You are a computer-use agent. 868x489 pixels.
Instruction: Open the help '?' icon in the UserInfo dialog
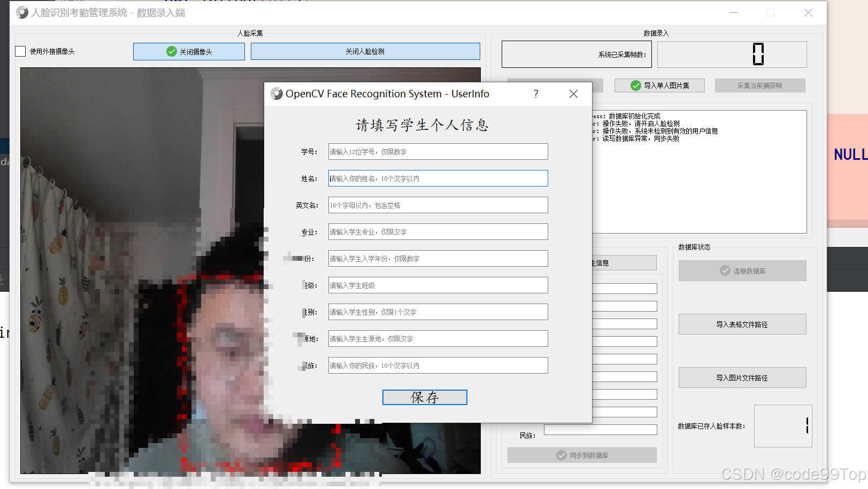(535, 94)
